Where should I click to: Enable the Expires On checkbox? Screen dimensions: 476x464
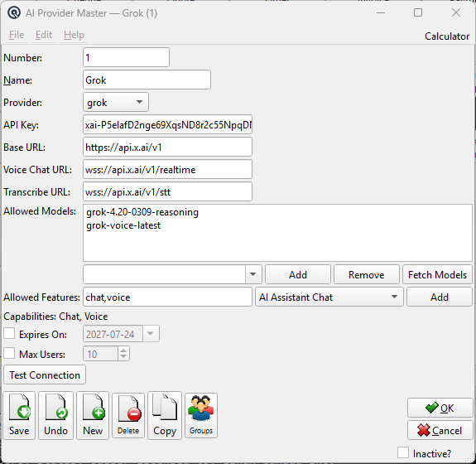point(9,333)
